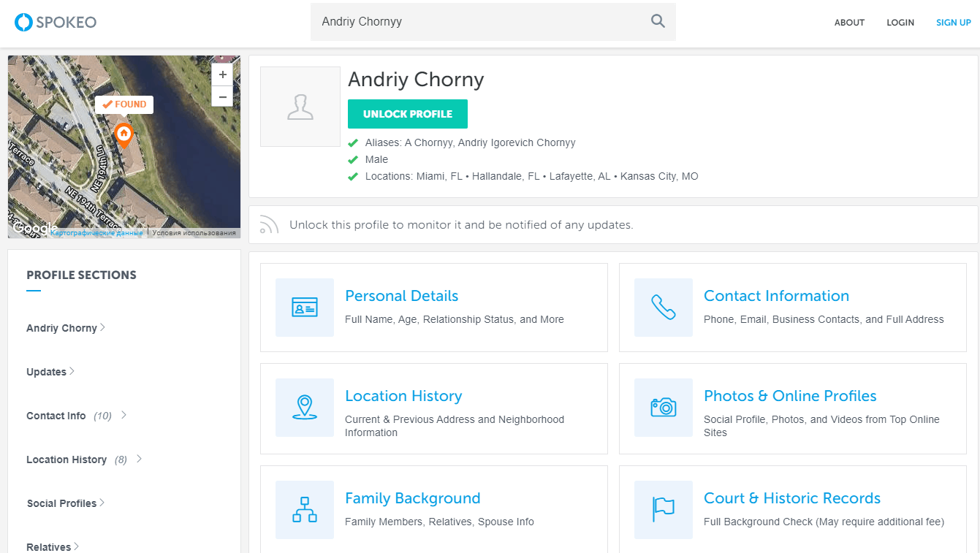Go to SIGN UP
The height and width of the screenshot is (553, 980).
(x=954, y=23)
